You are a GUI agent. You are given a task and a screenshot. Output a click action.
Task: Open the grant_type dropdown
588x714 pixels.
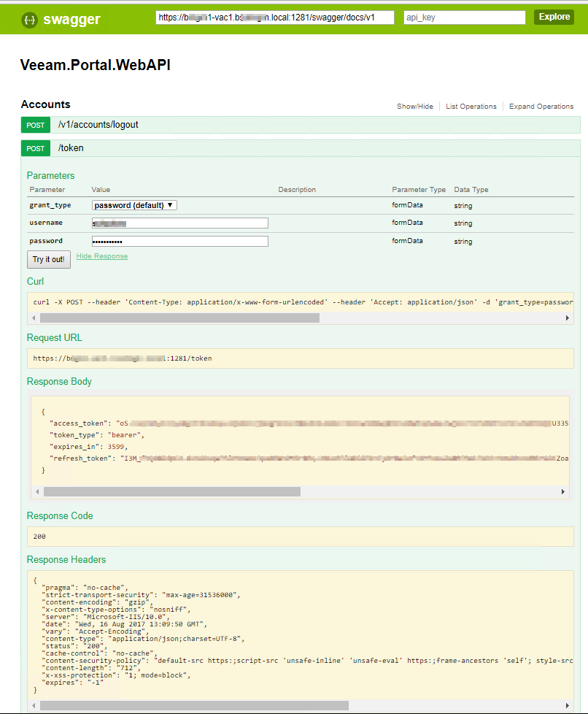134,205
